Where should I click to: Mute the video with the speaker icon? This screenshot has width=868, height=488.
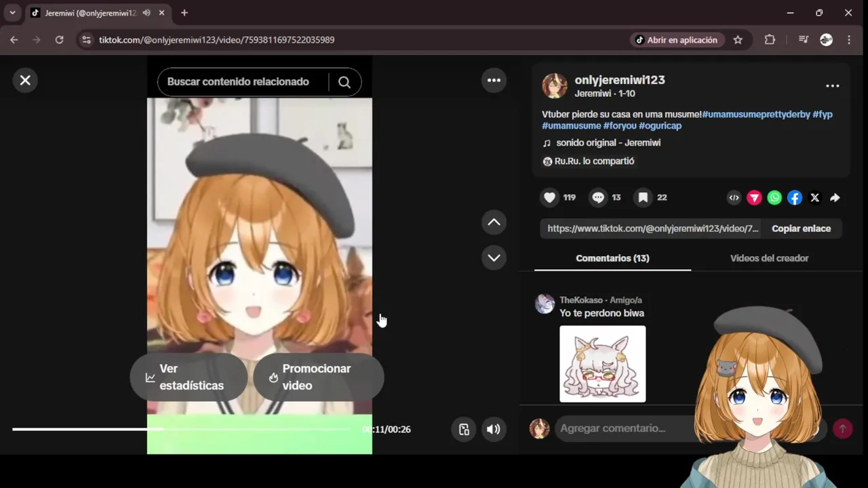tap(494, 429)
